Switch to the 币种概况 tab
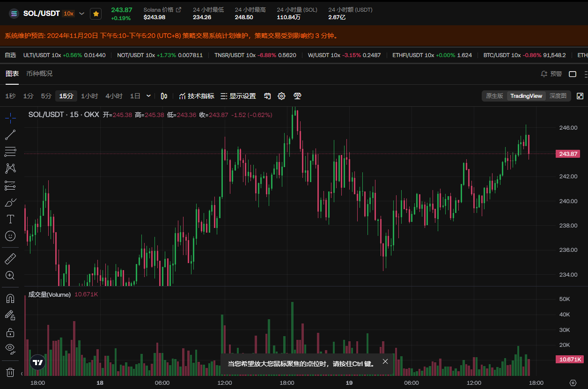 pos(39,73)
